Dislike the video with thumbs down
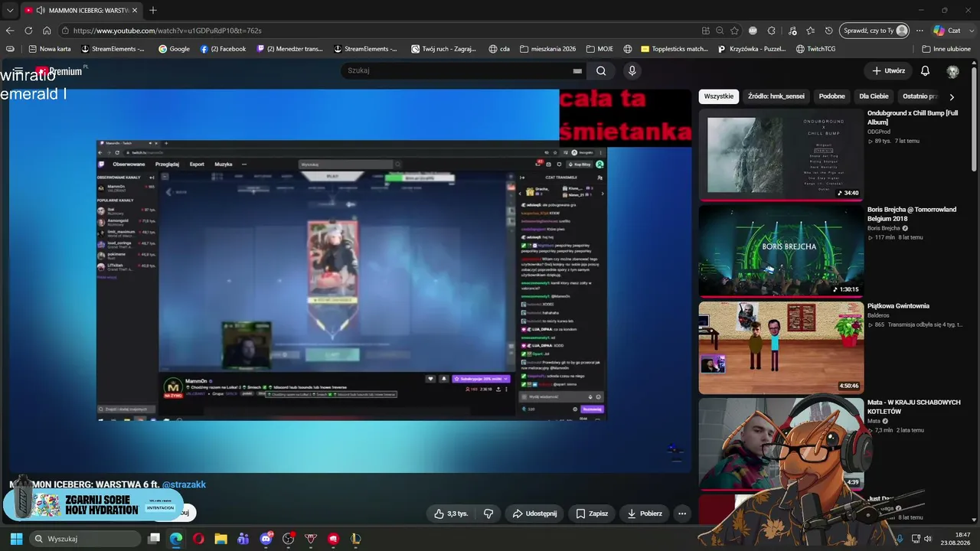Image resolution: width=980 pixels, height=551 pixels. click(488, 514)
